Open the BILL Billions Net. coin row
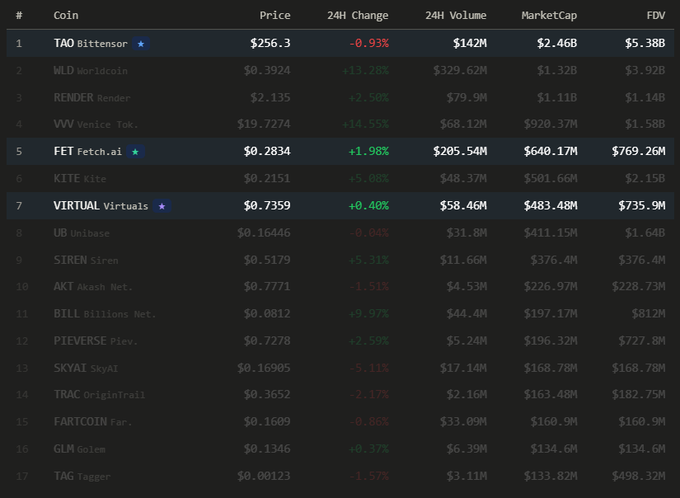The height and width of the screenshot is (498, 680). click(x=340, y=314)
